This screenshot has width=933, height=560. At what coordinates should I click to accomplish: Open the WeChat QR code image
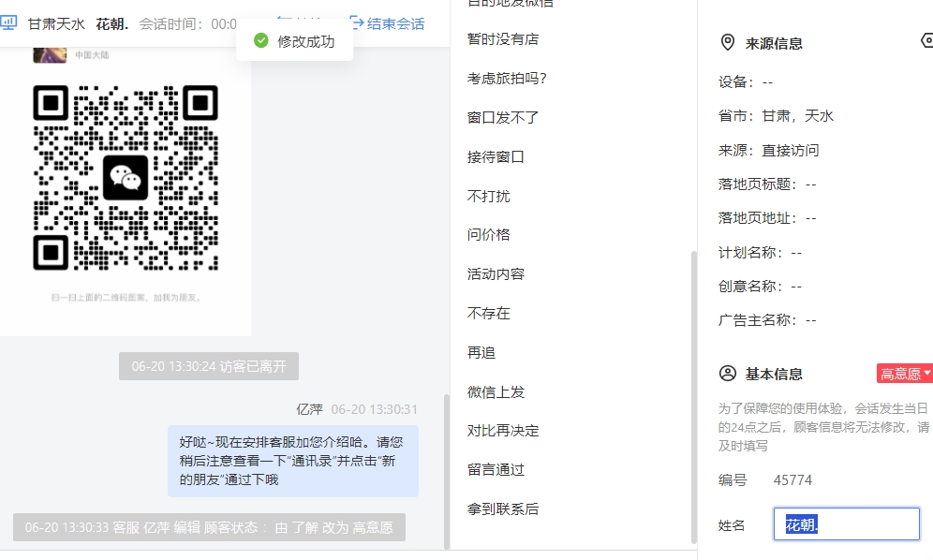tap(126, 178)
